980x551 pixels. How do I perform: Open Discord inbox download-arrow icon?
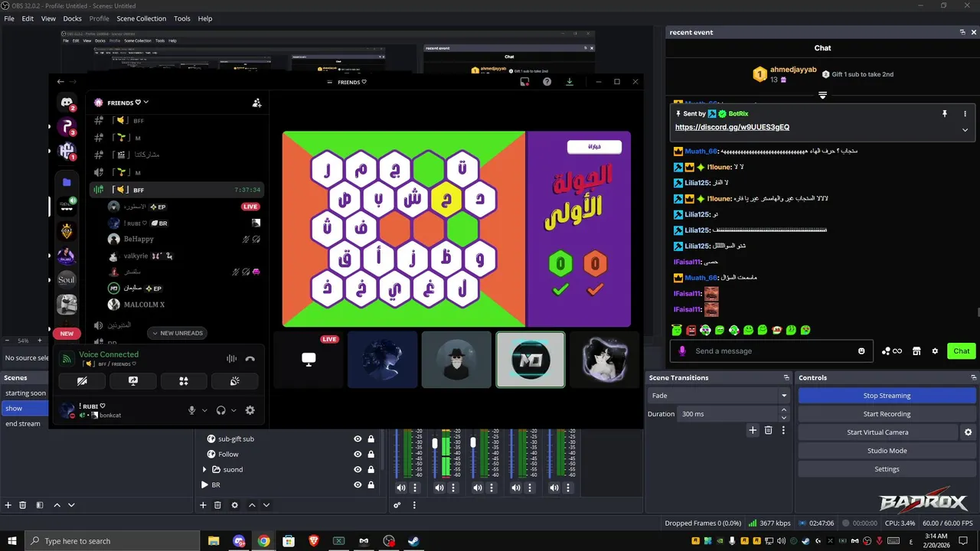570,82
